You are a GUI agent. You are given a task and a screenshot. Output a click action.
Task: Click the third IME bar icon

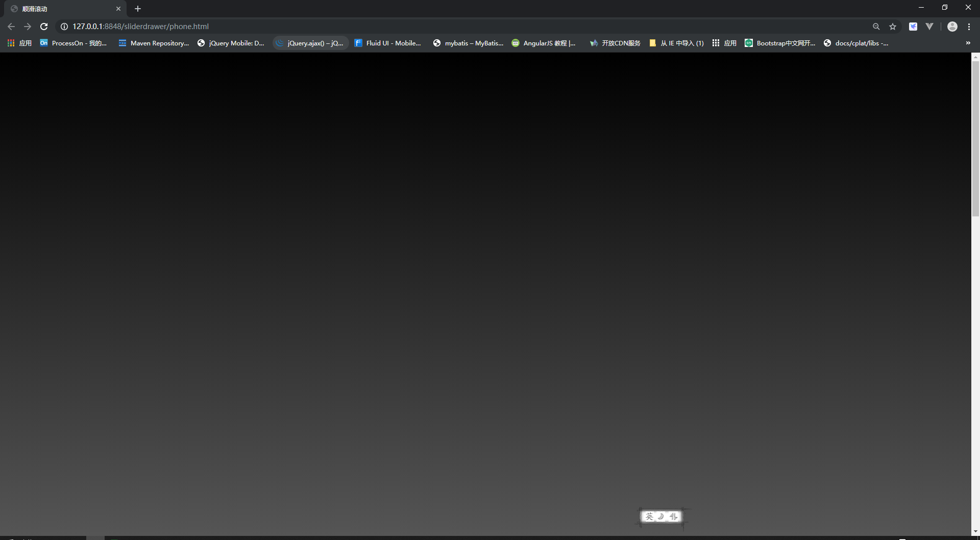(673, 517)
